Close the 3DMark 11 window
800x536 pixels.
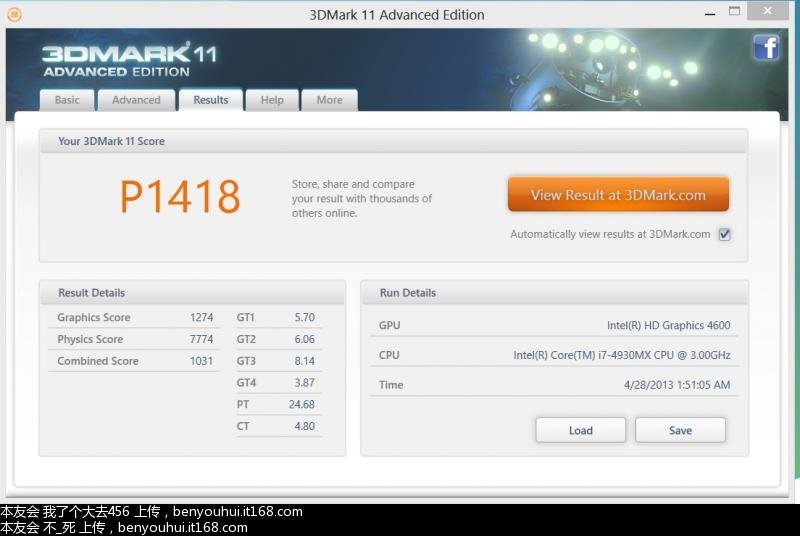point(767,11)
